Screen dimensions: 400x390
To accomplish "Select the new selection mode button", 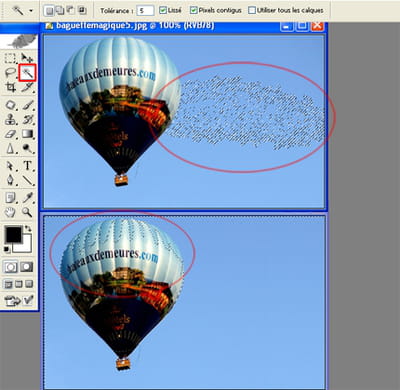I will point(49,11).
